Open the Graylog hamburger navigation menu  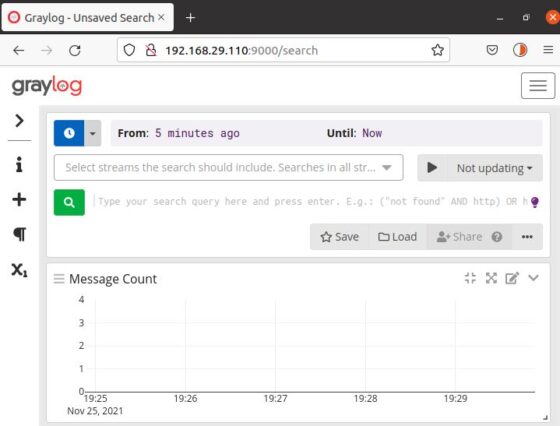tap(538, 86)
